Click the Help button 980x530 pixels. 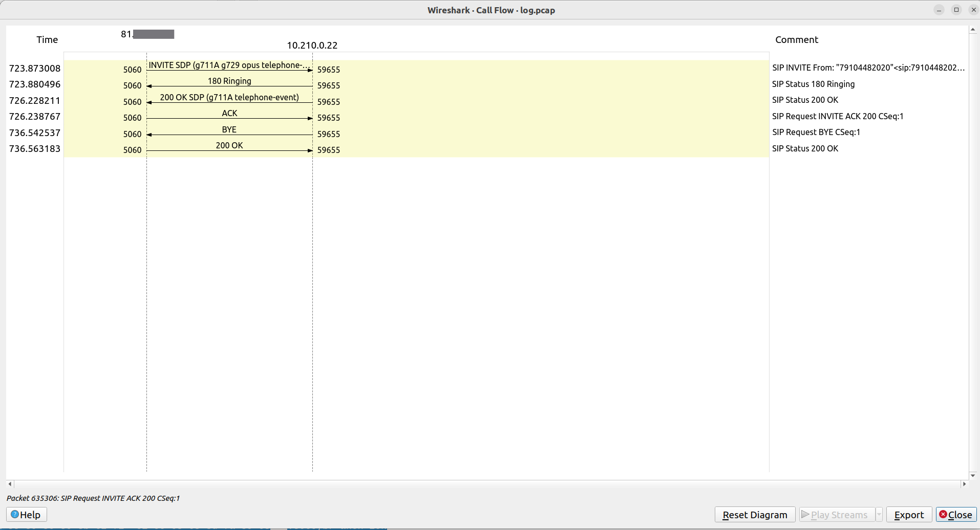[x=26, y=515]
